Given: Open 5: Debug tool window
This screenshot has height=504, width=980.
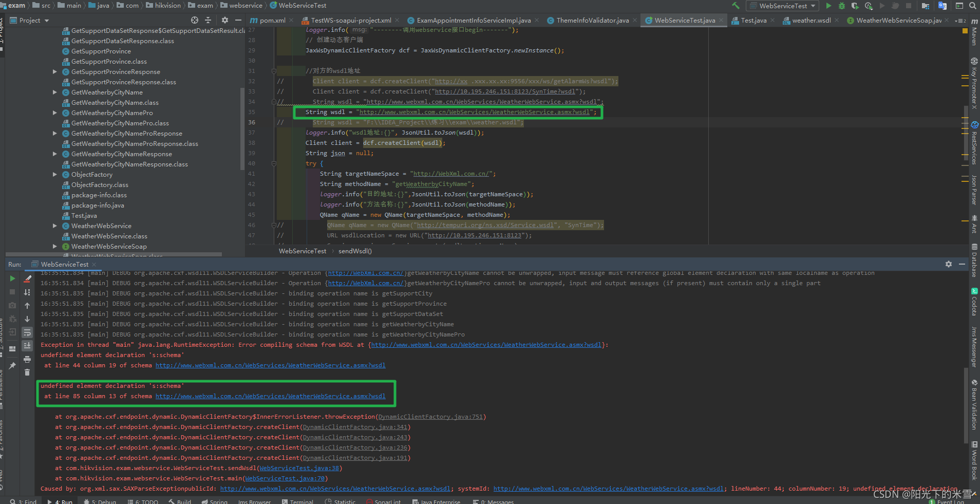Looking at the screenshot, I should (100, 501).
